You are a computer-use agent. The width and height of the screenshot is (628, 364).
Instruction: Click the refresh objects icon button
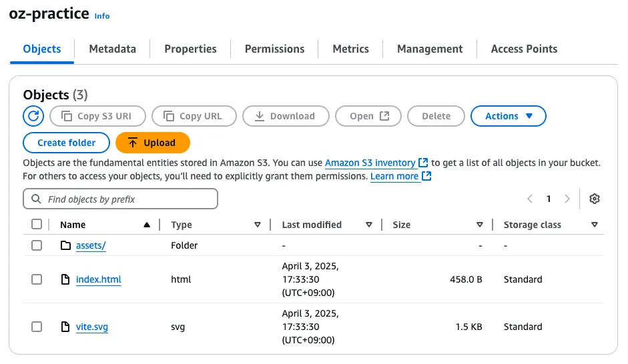[x=33, y=116]
